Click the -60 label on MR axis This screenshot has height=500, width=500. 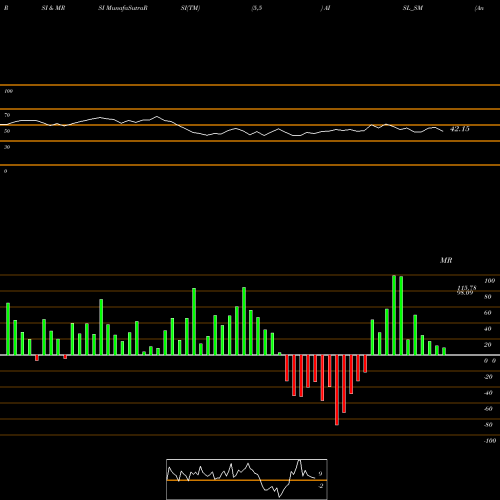[x=488, y=409]
